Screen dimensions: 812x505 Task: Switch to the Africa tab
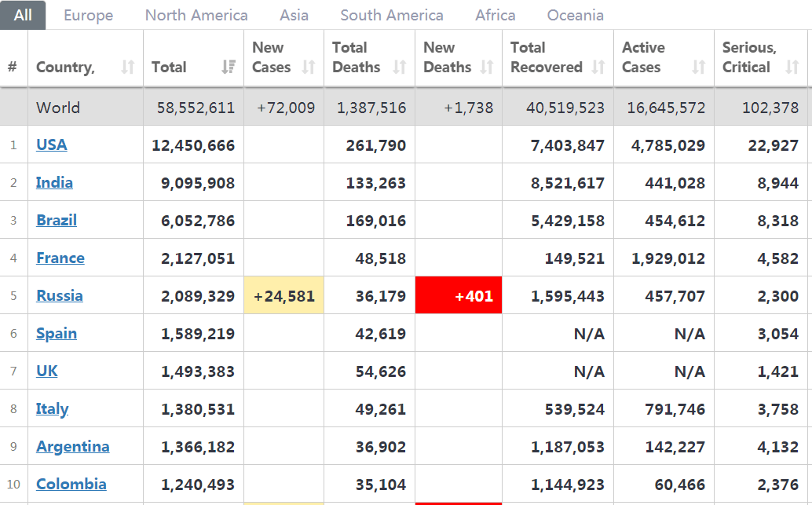click(x=495, y=15)
